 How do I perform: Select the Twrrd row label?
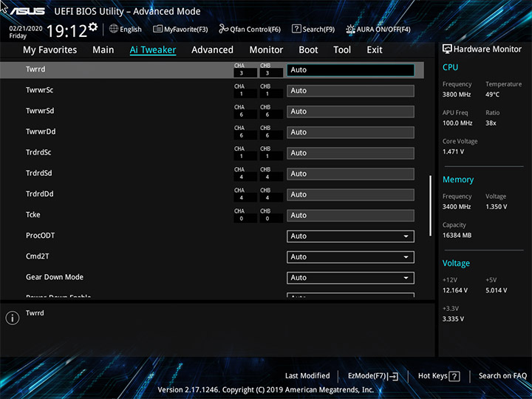coord(35,69)
